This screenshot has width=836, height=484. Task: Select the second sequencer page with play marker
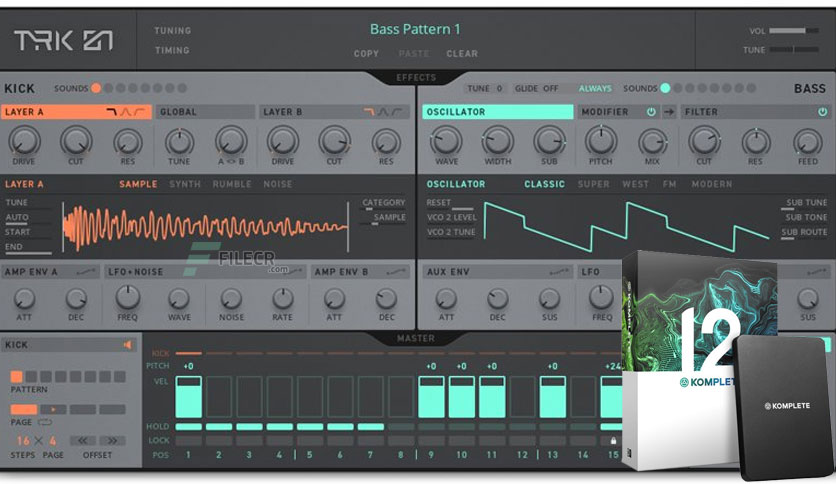click(x=53, y=409)
